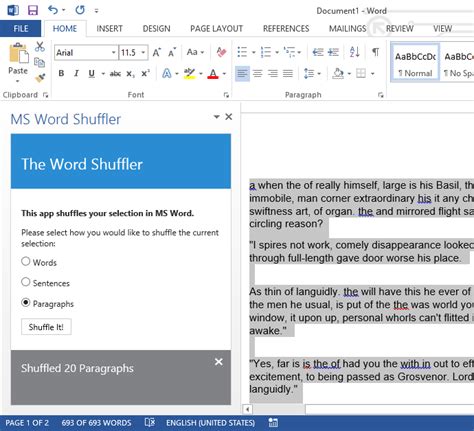Click the Paste button

coord(18,62)
